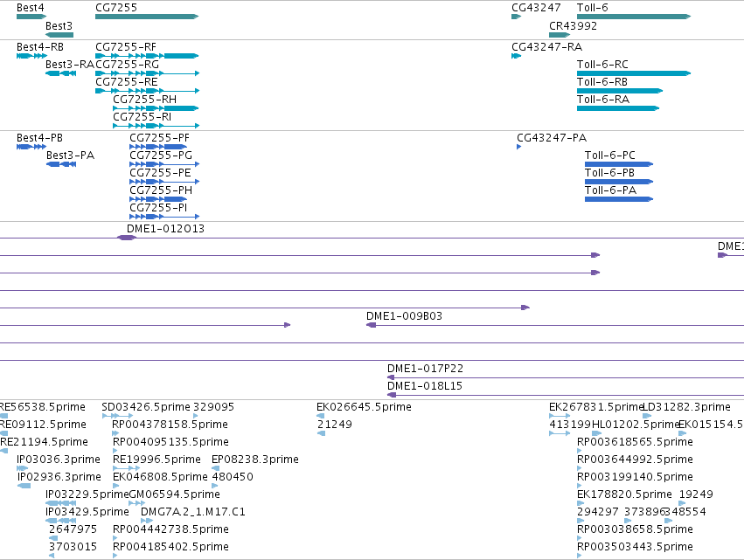
Task: Select the CG7255-PG protein feature
Action: 164,164
